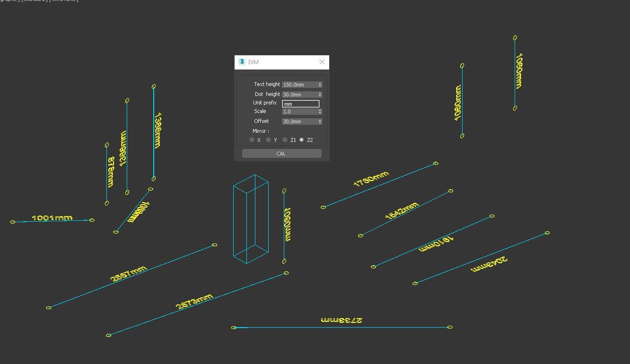630x364 pixels.
Task: Select the 2733mm dimension text
Action: (x=341, y=320)
